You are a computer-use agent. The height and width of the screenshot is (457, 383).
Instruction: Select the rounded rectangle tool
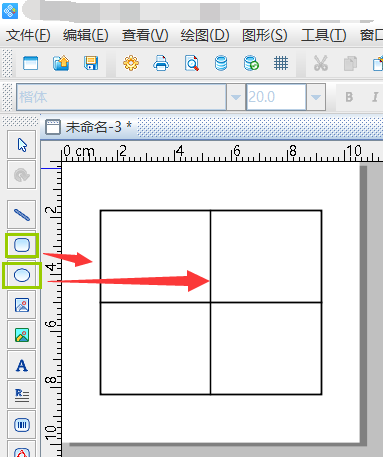point(22,245)
